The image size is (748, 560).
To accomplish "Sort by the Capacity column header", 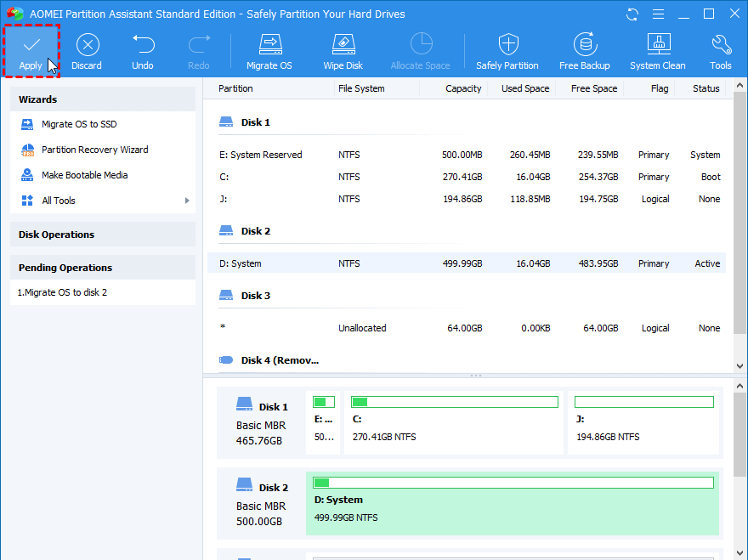I will 463,88.
